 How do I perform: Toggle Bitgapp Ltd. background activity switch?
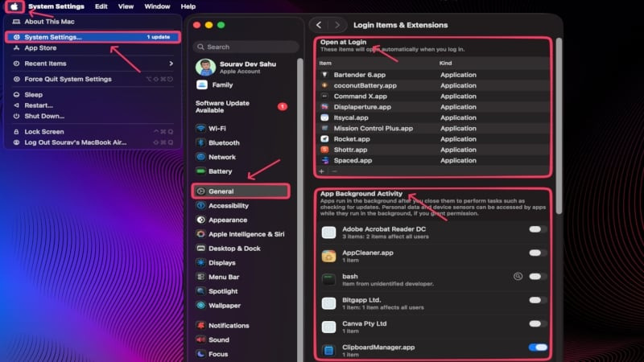[x=538, y=300]
